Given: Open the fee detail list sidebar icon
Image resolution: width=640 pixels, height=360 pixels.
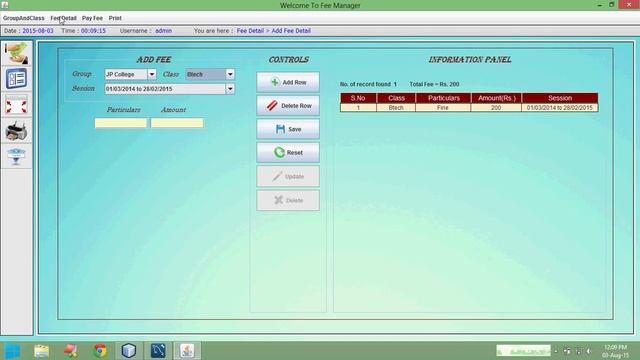Looking at the screenshot, I should 16,79.
